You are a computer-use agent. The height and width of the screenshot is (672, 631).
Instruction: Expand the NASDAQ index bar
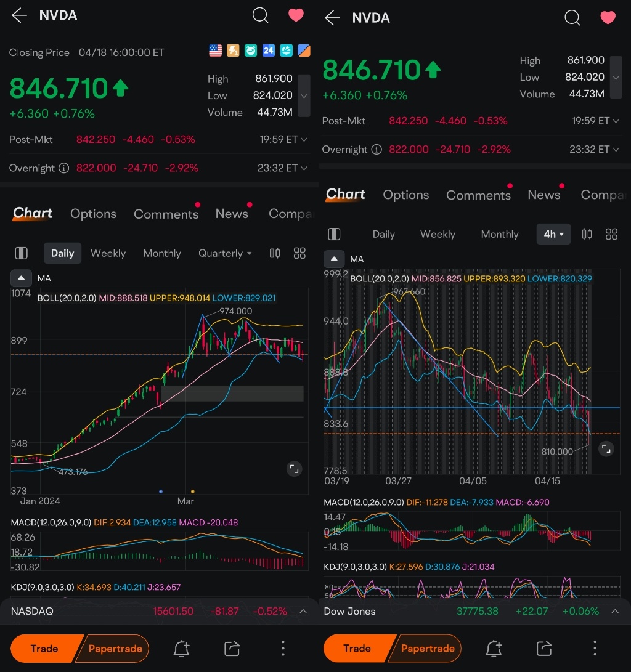pyautogui.click(x=303, y=611)
